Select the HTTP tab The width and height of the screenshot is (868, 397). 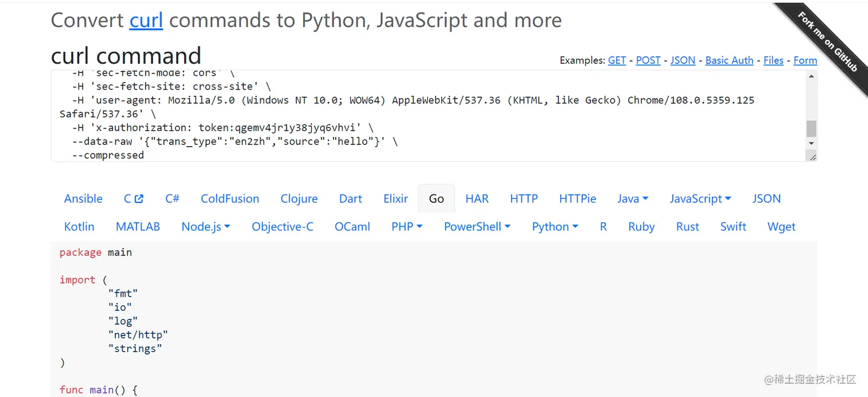pos(524,199)
